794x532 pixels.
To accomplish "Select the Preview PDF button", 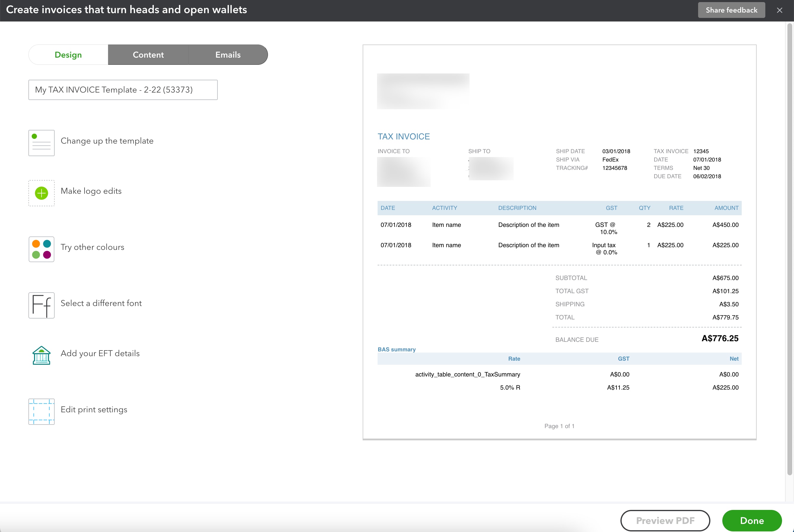I will (x=665, y=520).
